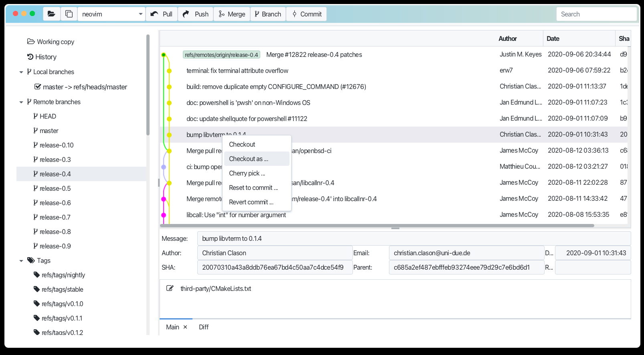Click the Sha column header

coord(624,38)
